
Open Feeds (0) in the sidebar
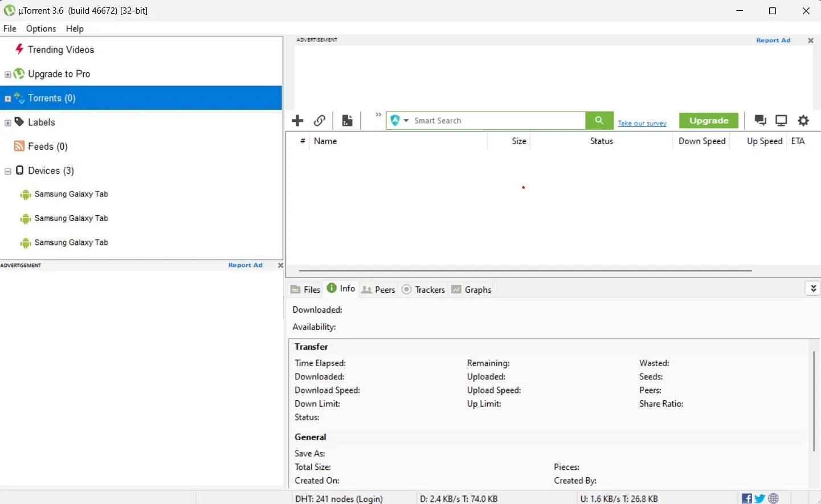(x=48, y=146)
